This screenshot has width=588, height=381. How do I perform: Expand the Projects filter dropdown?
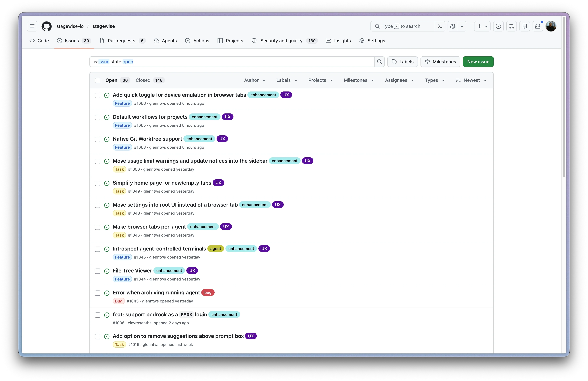(320, 80)
